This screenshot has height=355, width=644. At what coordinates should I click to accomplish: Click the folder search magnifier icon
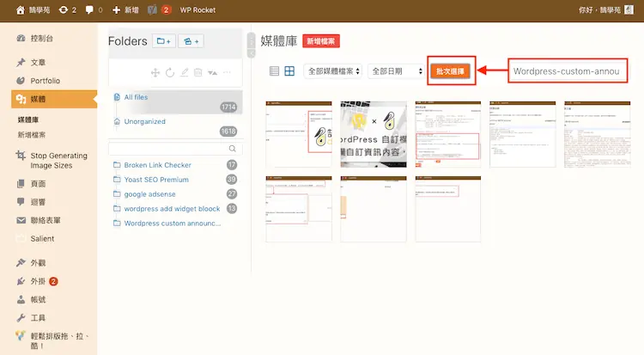pyautogui.click(x=233, y=149)
